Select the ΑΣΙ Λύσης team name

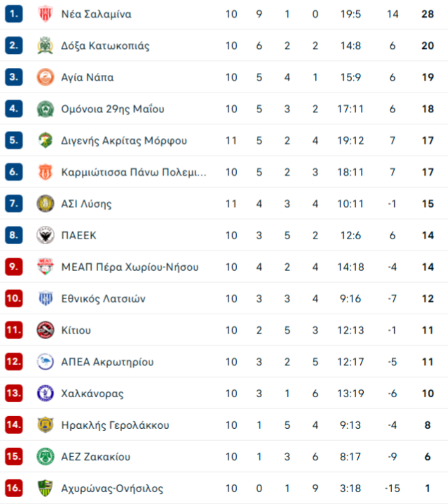point(86,204)
